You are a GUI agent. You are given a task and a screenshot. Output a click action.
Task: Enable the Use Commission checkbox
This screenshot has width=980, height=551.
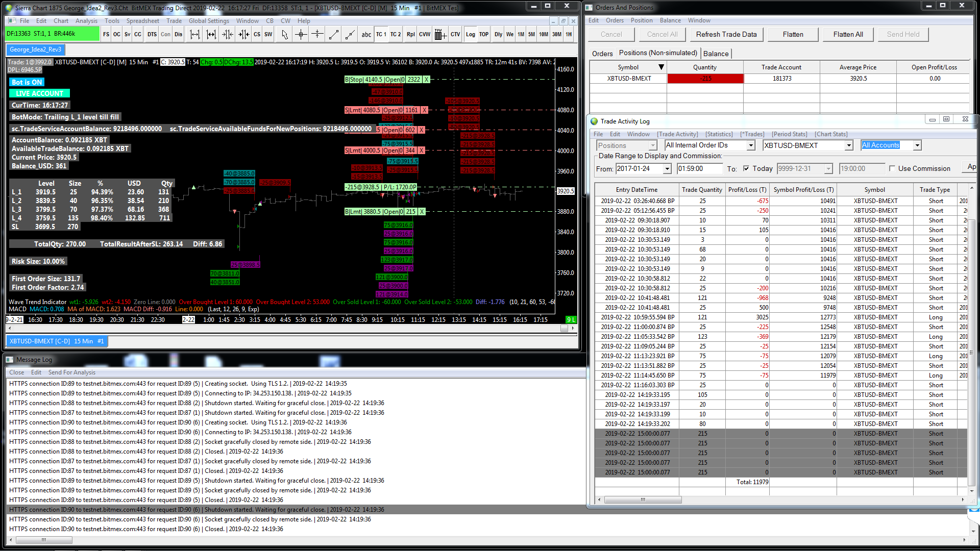[892, 168]
